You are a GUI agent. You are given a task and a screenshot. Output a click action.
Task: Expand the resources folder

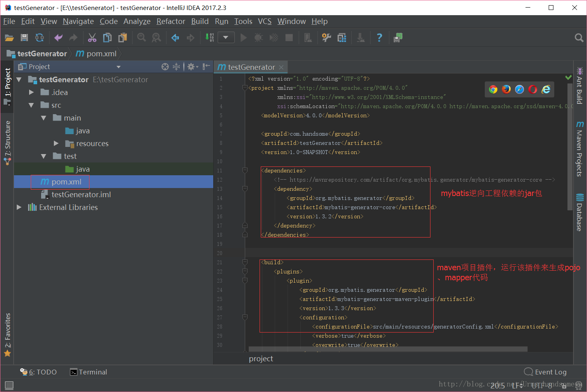tap(56, 143)
